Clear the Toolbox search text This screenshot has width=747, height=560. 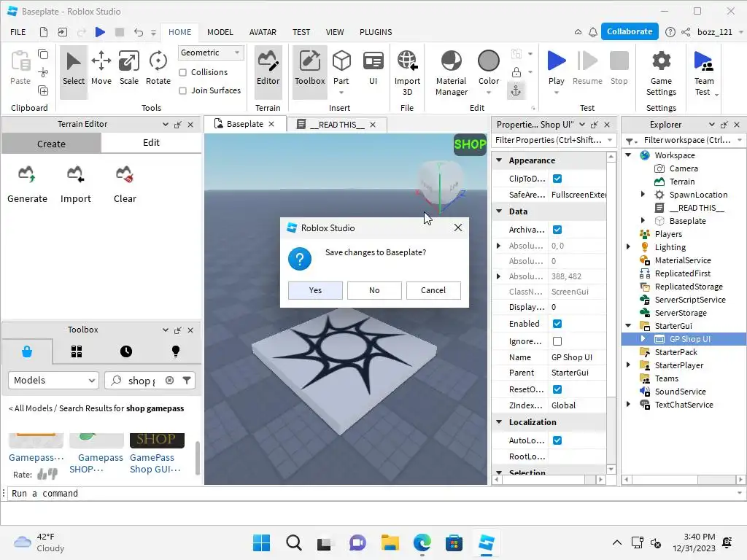click(x=169, y=380)
